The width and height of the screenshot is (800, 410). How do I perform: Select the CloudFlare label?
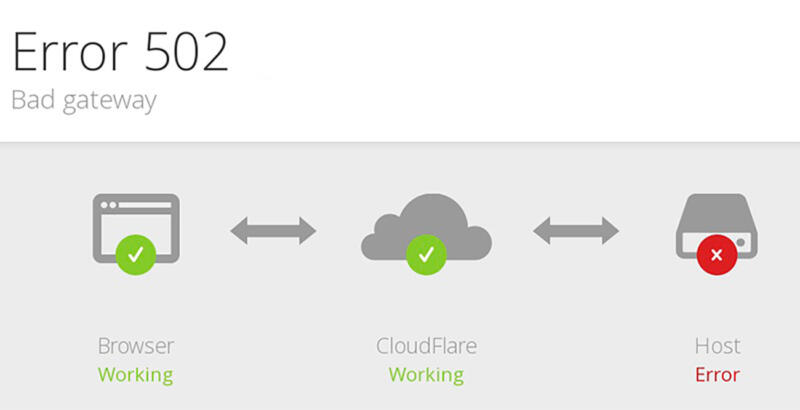[427, 346]
